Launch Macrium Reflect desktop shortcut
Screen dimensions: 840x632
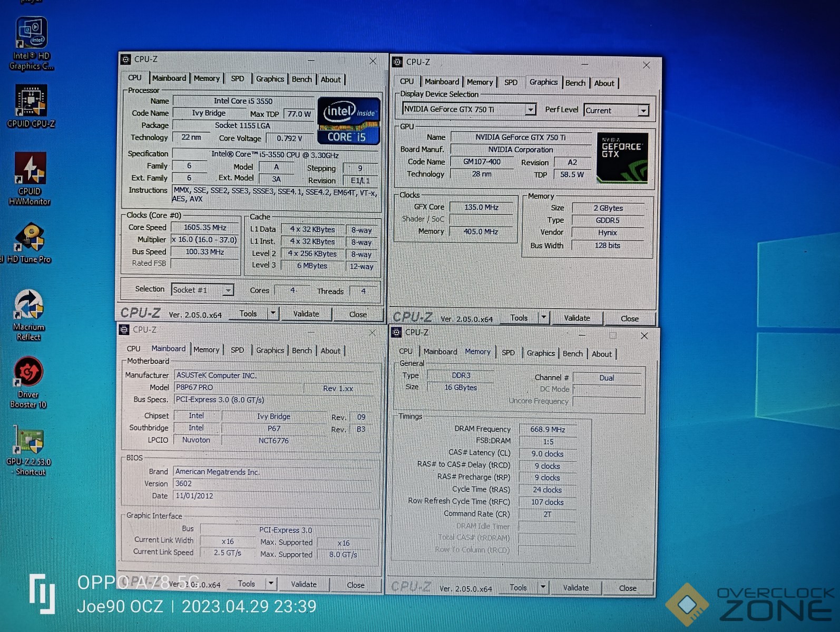(x=29, y=314)
